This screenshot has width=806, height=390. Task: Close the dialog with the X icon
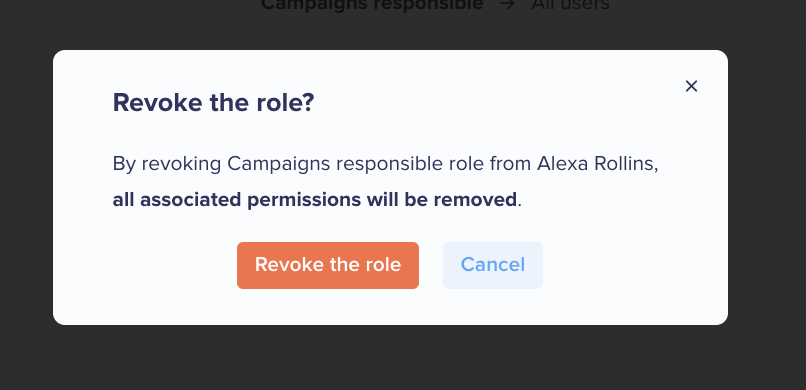coord(691,86)
